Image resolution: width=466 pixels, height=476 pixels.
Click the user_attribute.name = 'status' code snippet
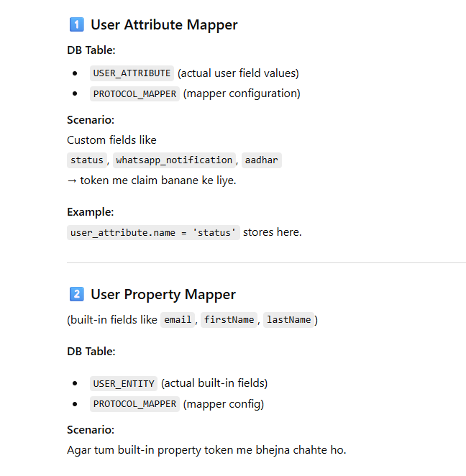click(x=153, y=232)
